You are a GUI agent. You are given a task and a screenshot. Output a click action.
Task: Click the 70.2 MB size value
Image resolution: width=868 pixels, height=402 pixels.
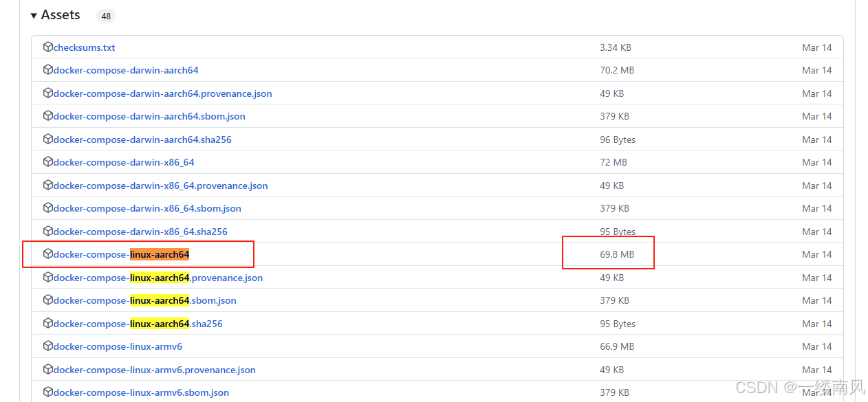click(617, 70)
